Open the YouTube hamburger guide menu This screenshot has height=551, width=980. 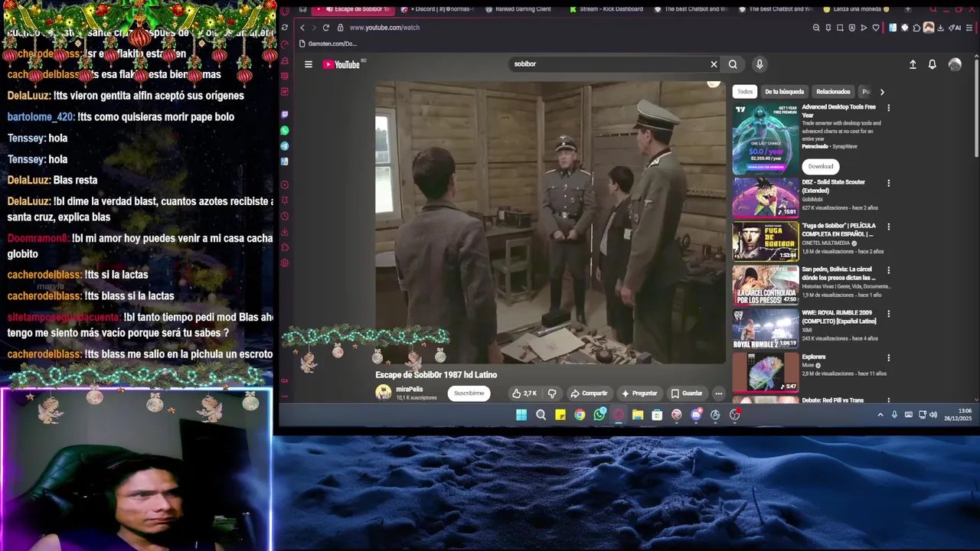coord(309,64)
